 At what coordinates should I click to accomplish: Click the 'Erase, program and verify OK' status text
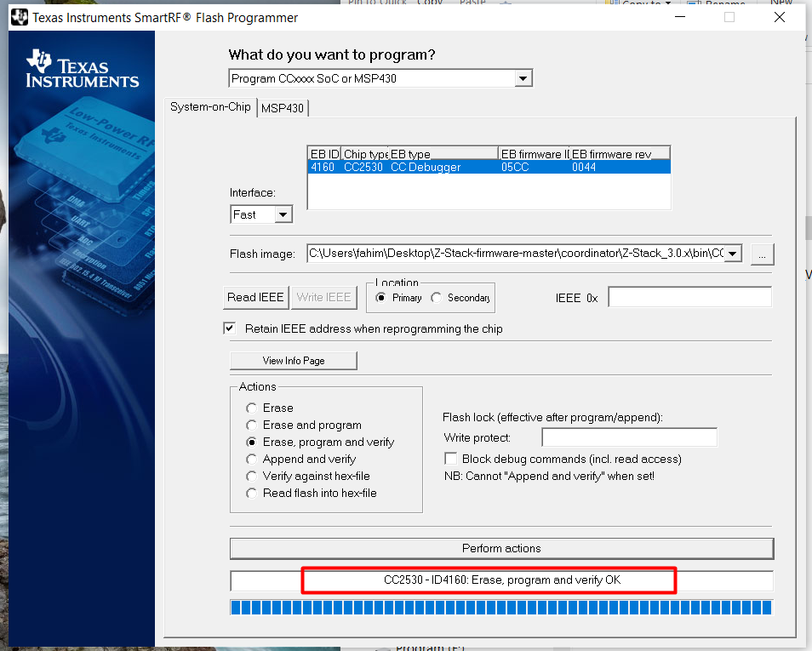coord(502,580)
